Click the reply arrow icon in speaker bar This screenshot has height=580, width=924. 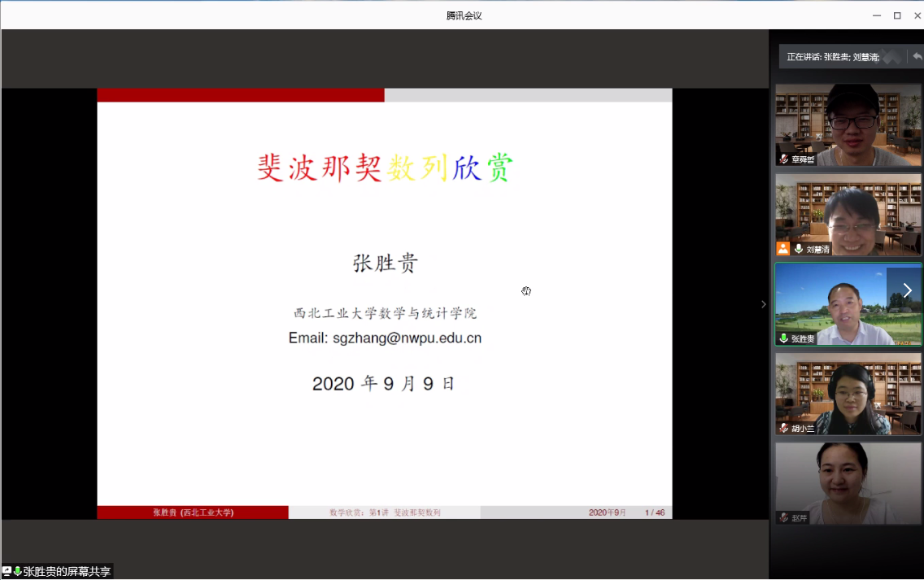917,57
